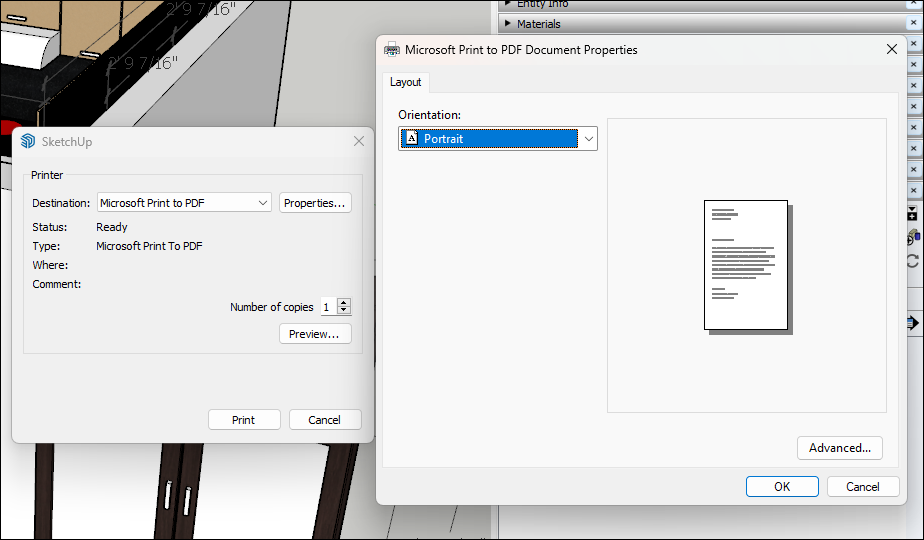
Task: Close the Materials tray panel
Action: pos(913,23)
